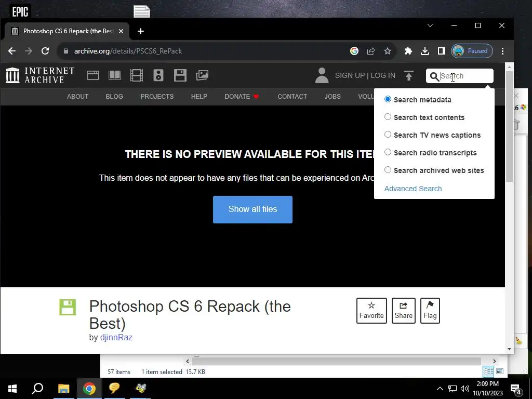Open the Extensions puzzle icon
532x399 pixels.
pos(408,51)
